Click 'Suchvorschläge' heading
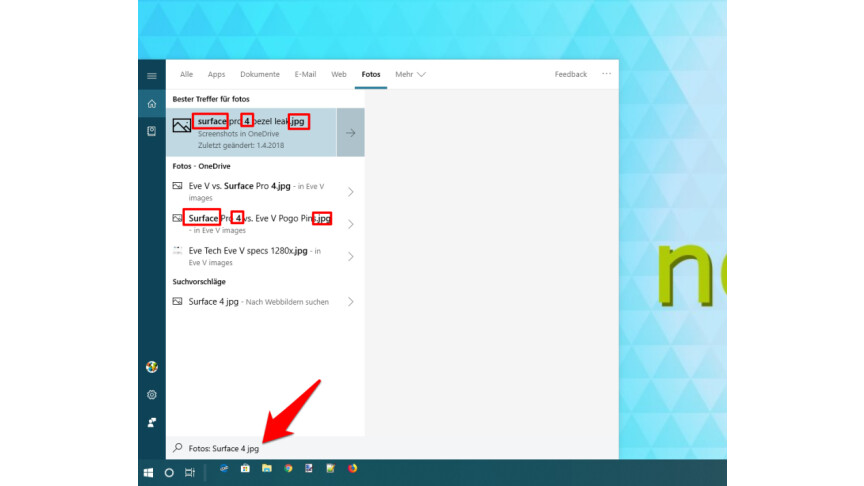Viewport: 864px width, 486px height. pos(199,282)
